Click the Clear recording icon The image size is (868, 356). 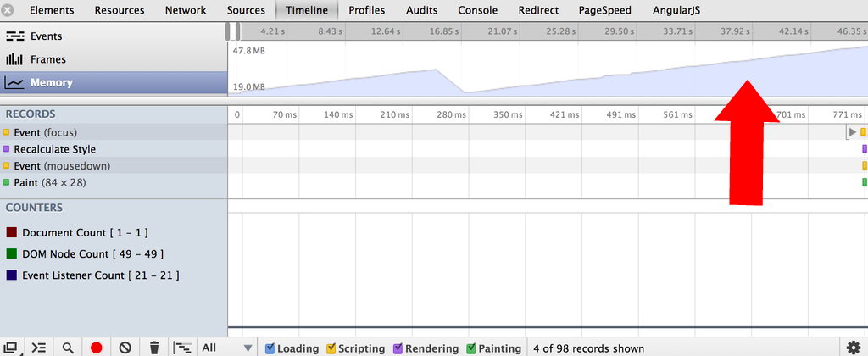coord(125,348)
